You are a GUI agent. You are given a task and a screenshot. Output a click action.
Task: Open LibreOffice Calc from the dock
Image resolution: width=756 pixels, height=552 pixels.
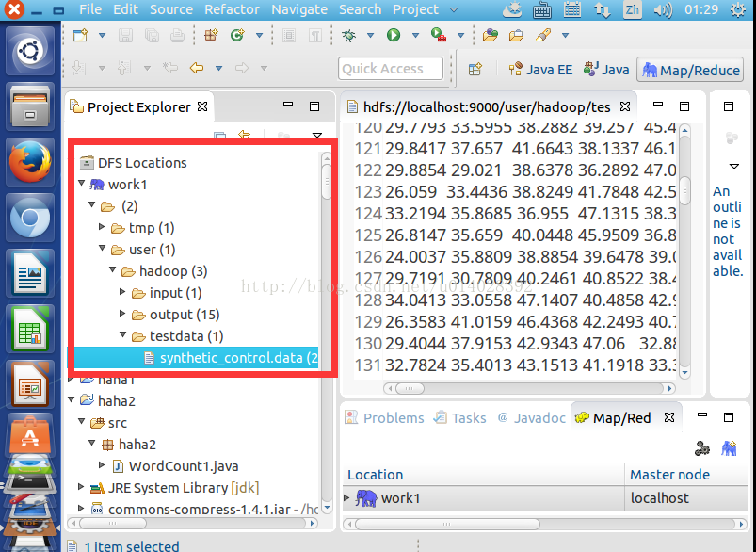coord(30,329)
